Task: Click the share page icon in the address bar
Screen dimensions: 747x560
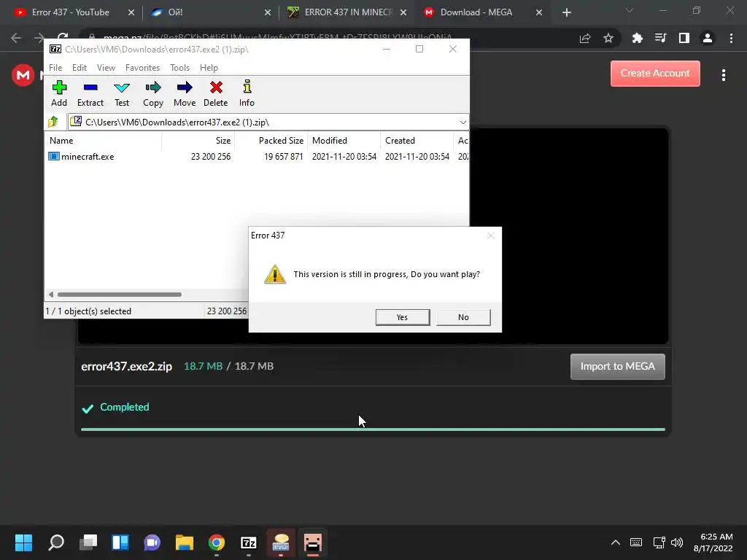Action: tap(585, 38)
